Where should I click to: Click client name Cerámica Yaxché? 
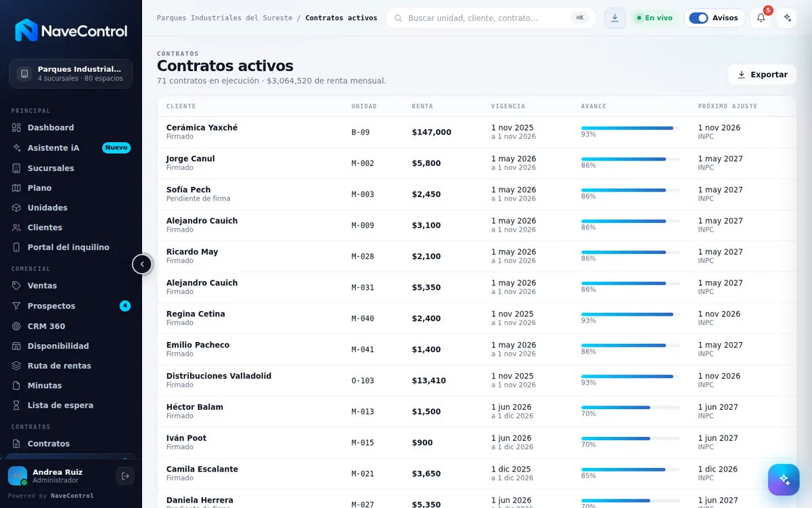coord(202,128)
